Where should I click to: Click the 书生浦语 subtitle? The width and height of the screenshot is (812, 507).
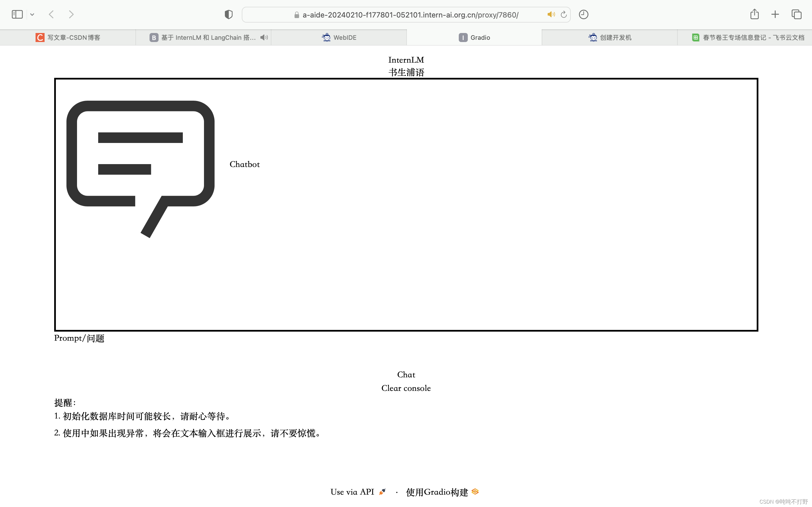click(407, 72)
